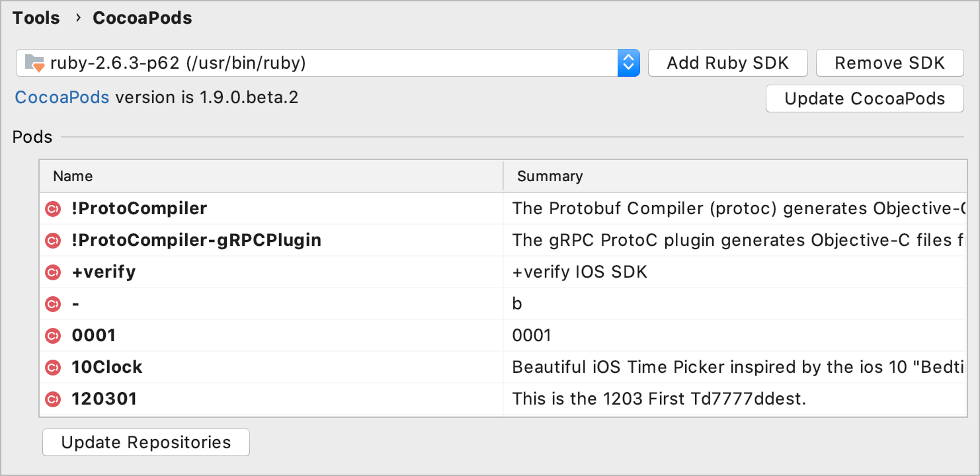Click the Tools breadcrumb item
Screen dimensions: 980x476
tap(36, 18)
